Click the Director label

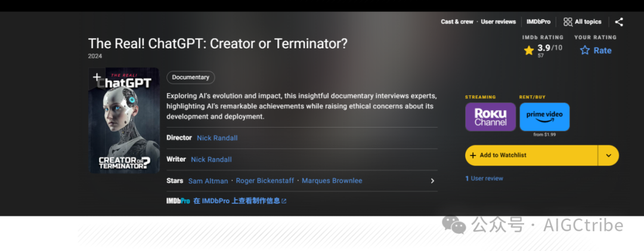pyautogui.click(x=179, y=138)
